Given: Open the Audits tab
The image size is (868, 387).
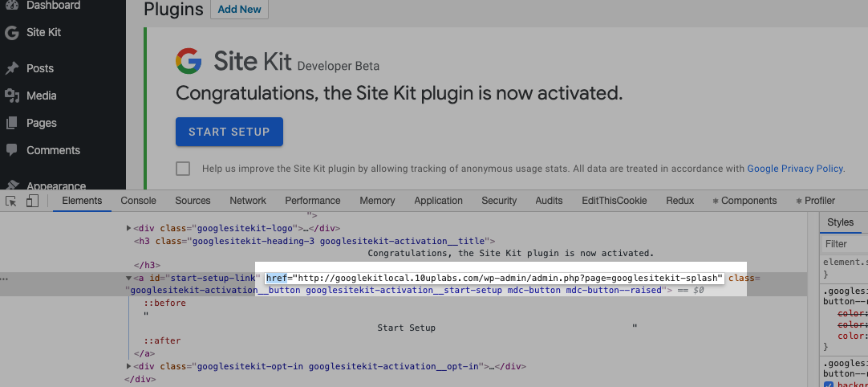Looking at the screenshot, I should click(x=550, y=201).
